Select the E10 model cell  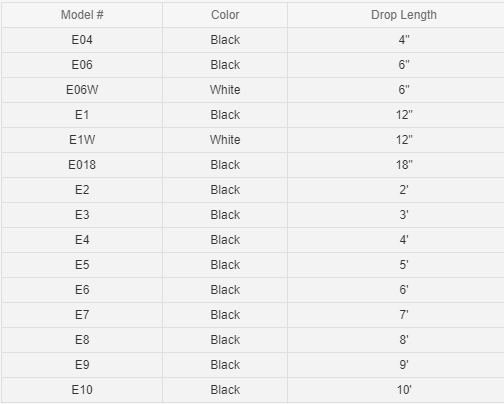82,390
